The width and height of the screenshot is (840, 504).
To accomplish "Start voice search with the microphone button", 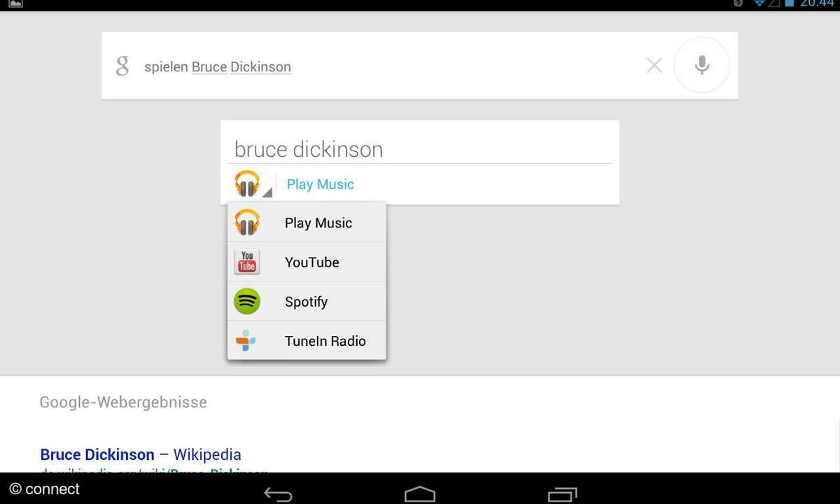I will (x=701, y=65).
